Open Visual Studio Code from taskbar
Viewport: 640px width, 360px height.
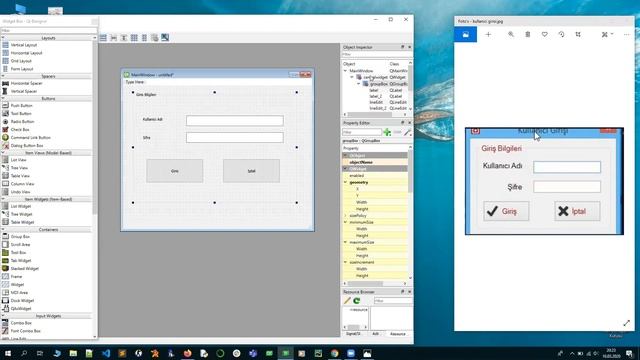point(106,353)
